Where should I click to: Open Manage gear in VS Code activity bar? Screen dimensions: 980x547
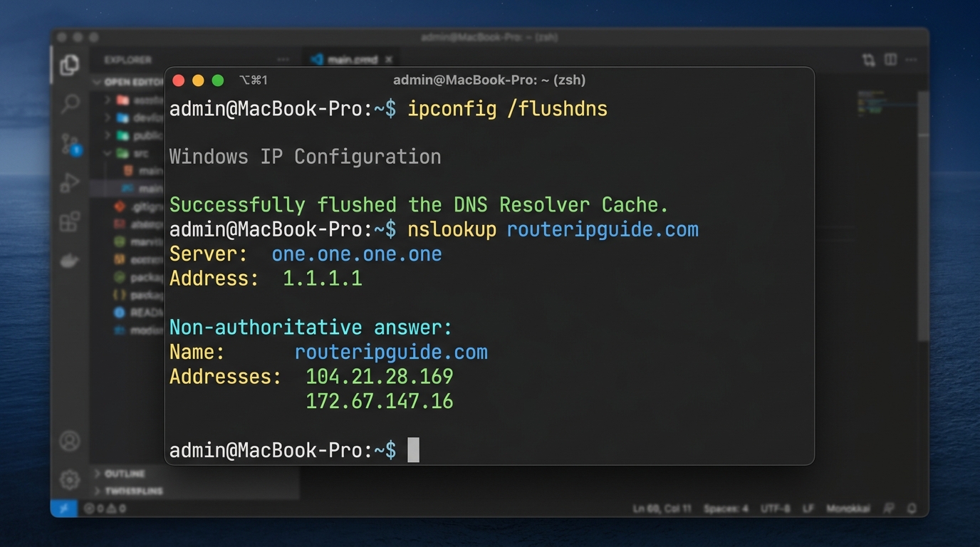pyautogui.click(x=70, y=479)
